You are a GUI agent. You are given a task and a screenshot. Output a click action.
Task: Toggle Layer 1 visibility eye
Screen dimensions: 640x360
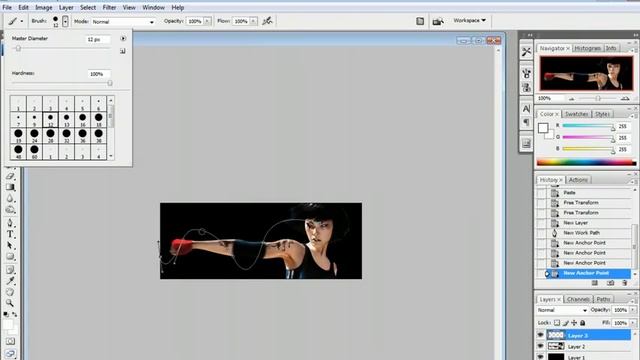[x=540, y=356]
